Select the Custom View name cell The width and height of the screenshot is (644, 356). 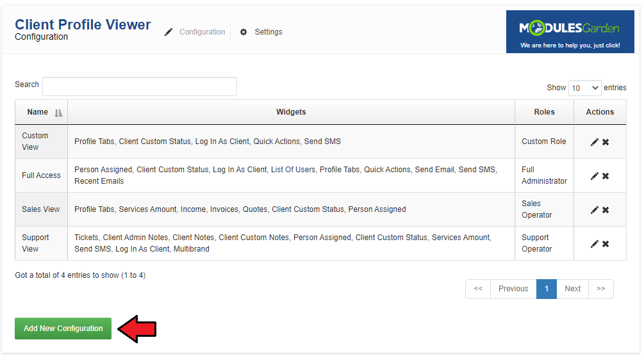click(x=41, y=142)
